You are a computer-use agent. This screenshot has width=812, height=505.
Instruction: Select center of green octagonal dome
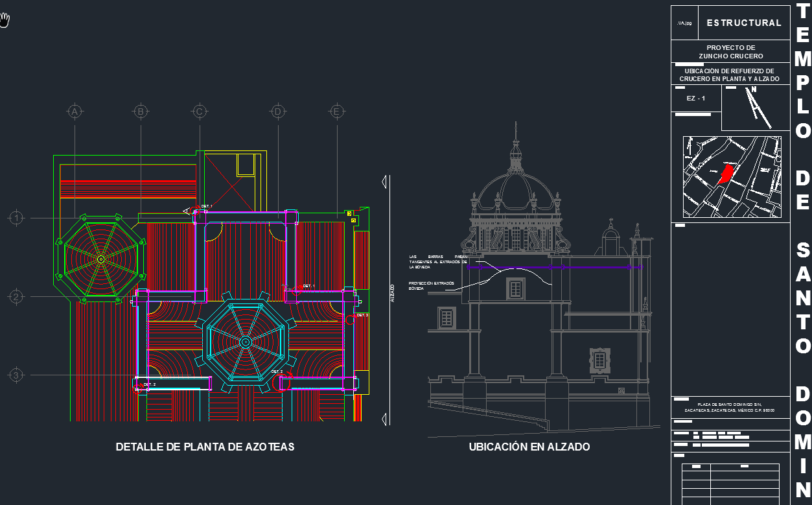[100, 259]
